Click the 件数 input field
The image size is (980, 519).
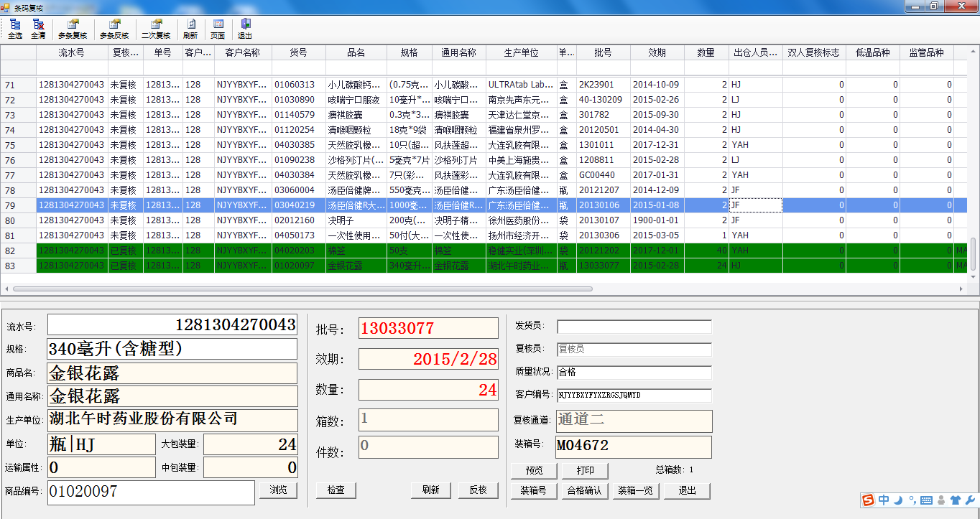pyautogui.click(x=428, y=446)
